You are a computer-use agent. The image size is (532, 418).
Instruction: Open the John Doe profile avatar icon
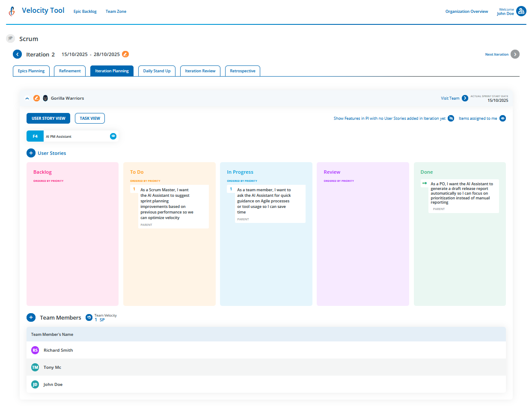(522, 11)
